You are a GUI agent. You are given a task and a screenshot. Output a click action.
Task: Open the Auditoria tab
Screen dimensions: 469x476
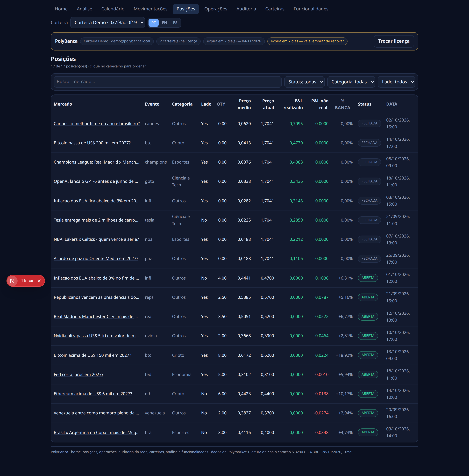(246, 9)
